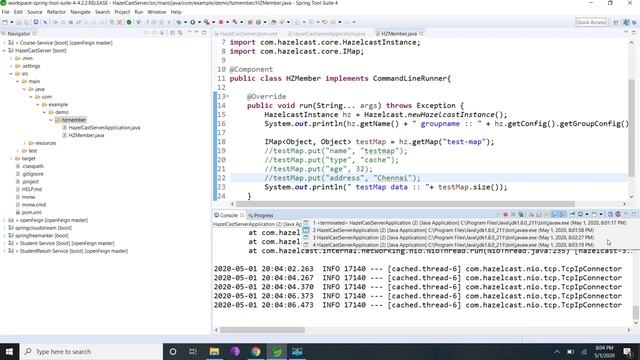Image resolution: width=640 pixels, height=360 pixels.
Task: Click the Debug bug icon in toolbar
Action: [x=179, y=22]
